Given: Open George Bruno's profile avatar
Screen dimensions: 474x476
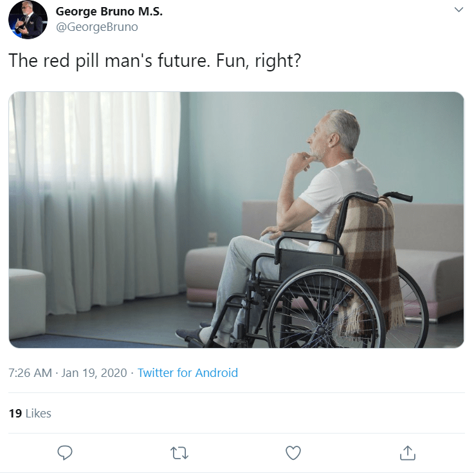Looking at the screenshot, I should pos(28,20).
